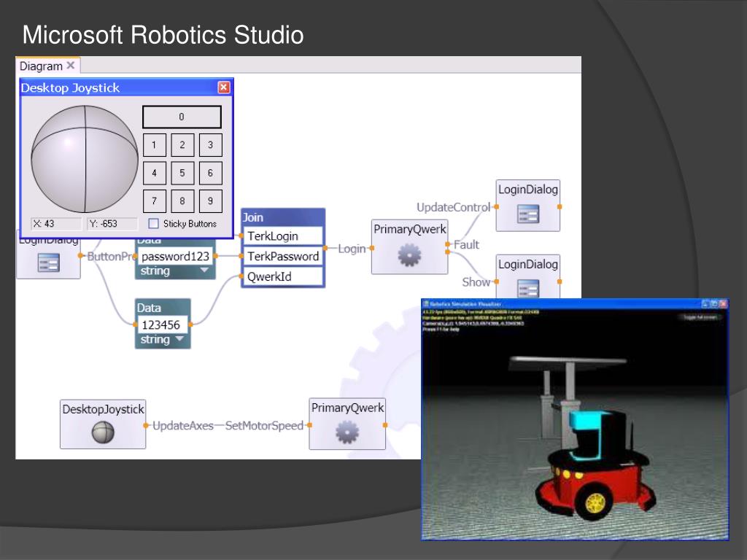Click the Show connection label
Image resolution: width=747 pixels, height=560 pixels.
(476, 282)
